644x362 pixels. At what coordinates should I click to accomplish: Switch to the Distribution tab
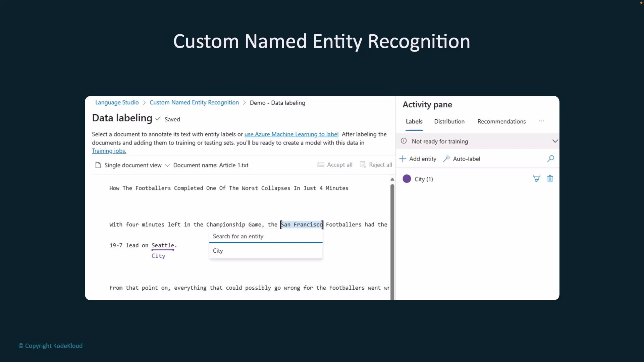point(449,121)
